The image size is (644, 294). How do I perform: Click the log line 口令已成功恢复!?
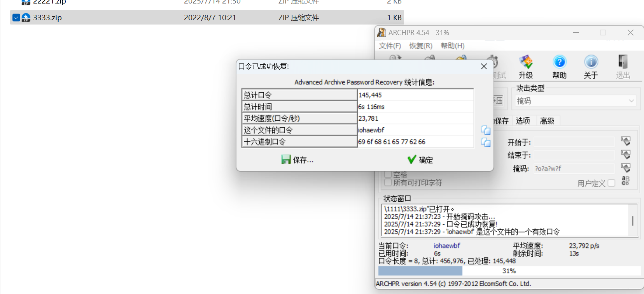point(441,224)
